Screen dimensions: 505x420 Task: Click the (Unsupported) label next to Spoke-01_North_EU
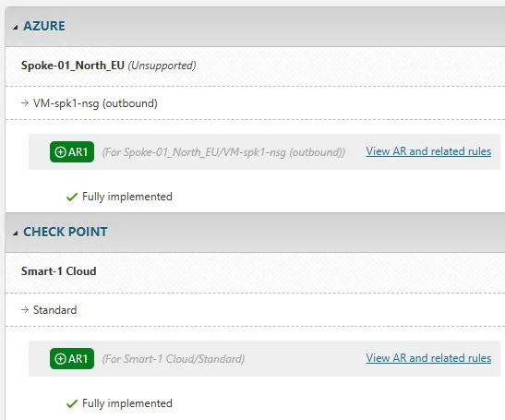(162, 66)
